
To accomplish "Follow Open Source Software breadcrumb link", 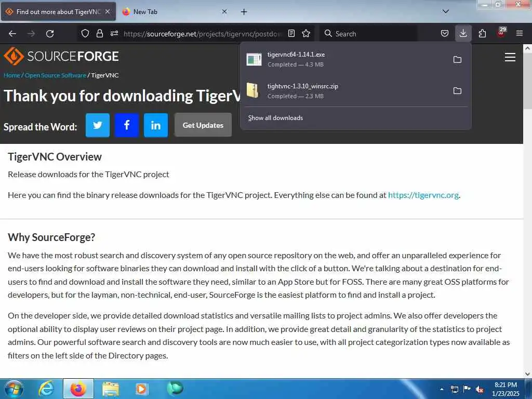I will click(x=55, y=75).
